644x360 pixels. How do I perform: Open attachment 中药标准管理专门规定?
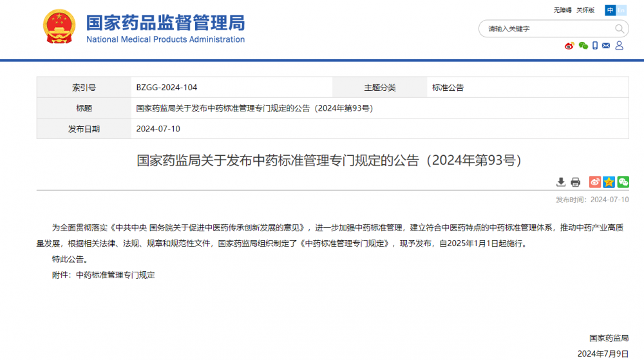[x=115, y=275]
